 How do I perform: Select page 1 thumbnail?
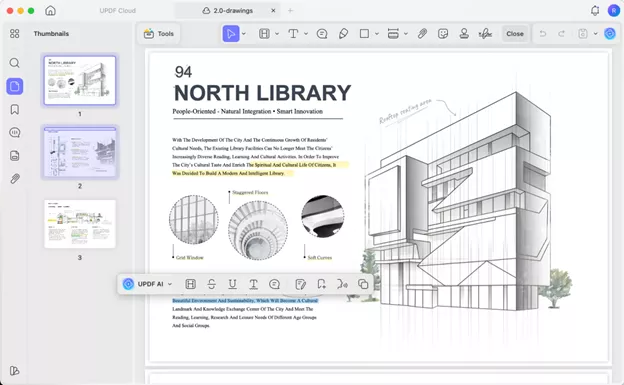coord(80,80)
